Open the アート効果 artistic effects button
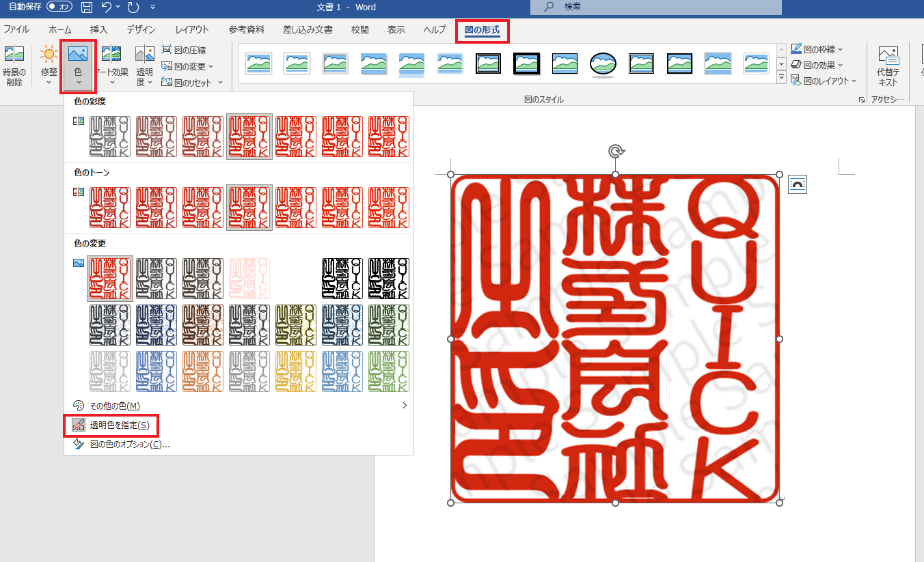Viewport: 924px width, 562px height. [111, 66]
